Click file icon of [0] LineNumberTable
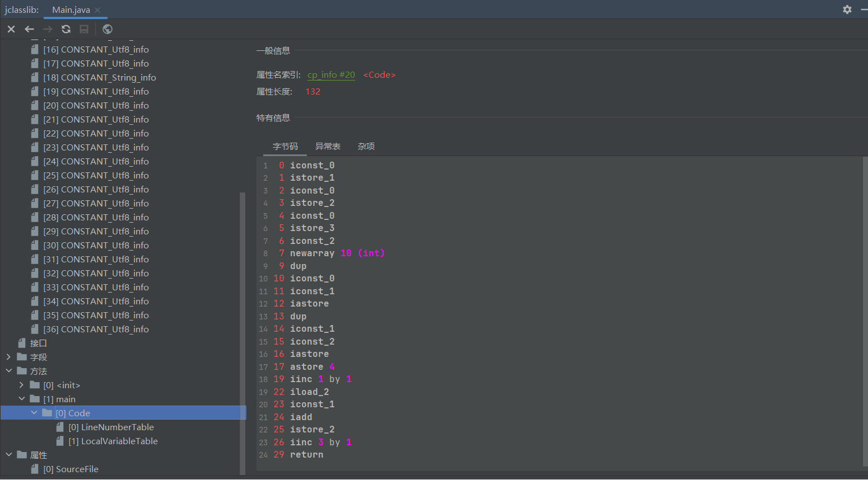This screenshot has width=868, height=480. 60,427
